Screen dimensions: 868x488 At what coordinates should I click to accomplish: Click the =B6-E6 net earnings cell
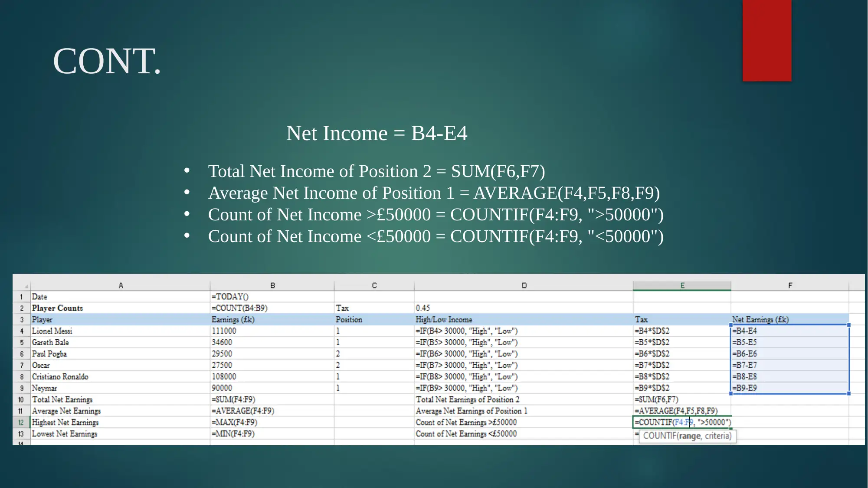tap(790, 354)
